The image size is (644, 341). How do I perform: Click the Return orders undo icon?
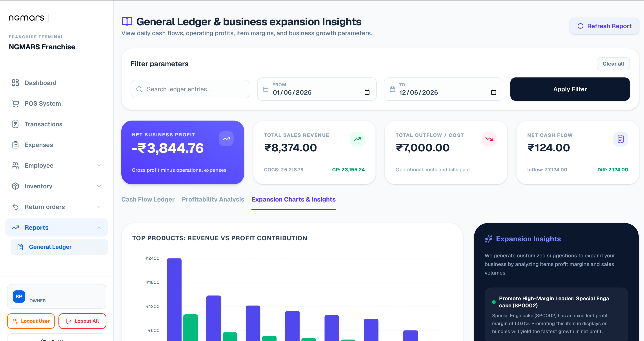(16, 207)
